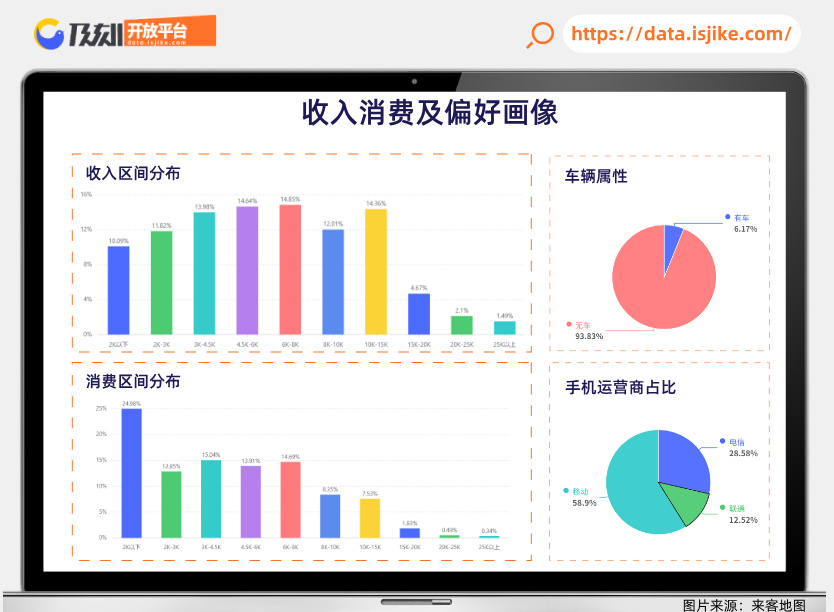This screenshot has width=834, height=612.
Task: Click the 58.9% value label
Action: tap(585, 503)
